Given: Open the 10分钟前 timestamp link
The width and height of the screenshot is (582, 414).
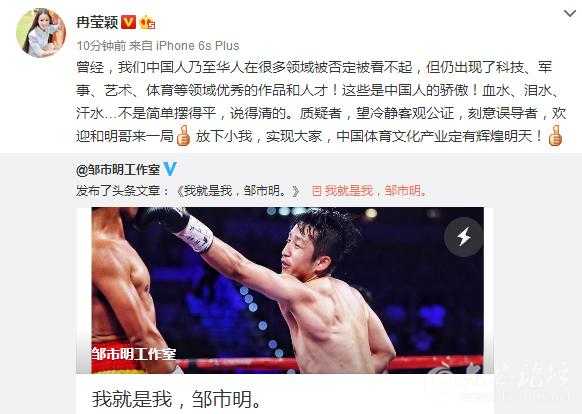Looking at the screenshot, I should pos(101,46).
